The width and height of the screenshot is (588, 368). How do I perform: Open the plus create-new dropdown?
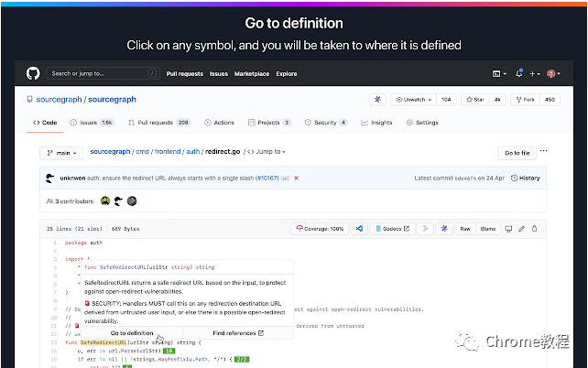(535, 74)
